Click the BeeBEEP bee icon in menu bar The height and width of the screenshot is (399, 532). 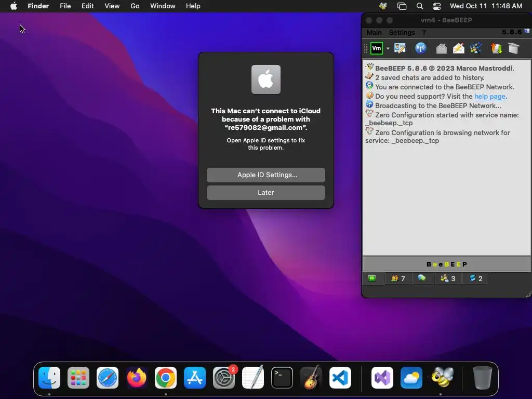383,6
